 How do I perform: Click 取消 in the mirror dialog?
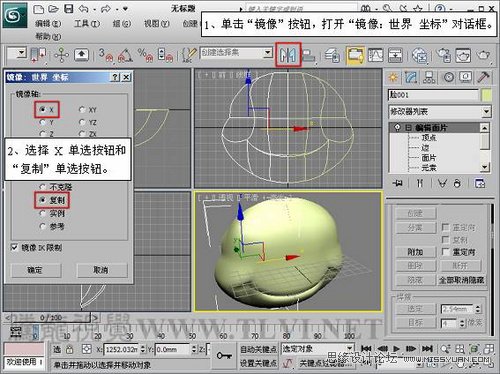pyautogui.click(x=101, y=270)
